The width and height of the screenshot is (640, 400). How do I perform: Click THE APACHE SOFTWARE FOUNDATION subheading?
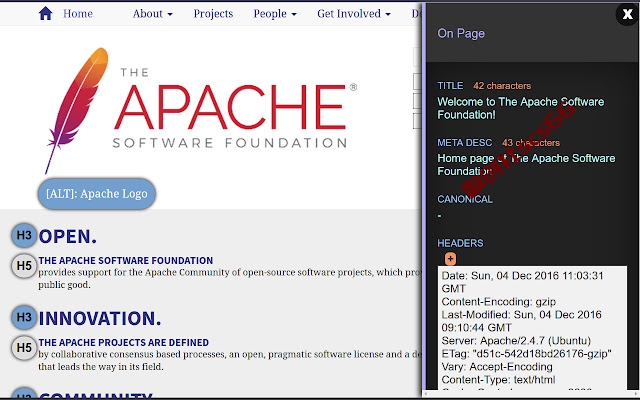point(126,260)
